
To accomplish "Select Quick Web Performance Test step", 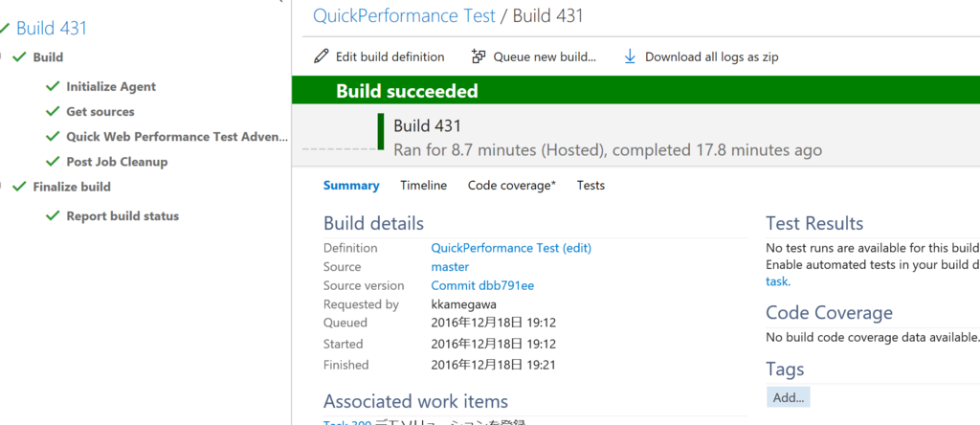I will pyautogui.click(x=177, y=136).
